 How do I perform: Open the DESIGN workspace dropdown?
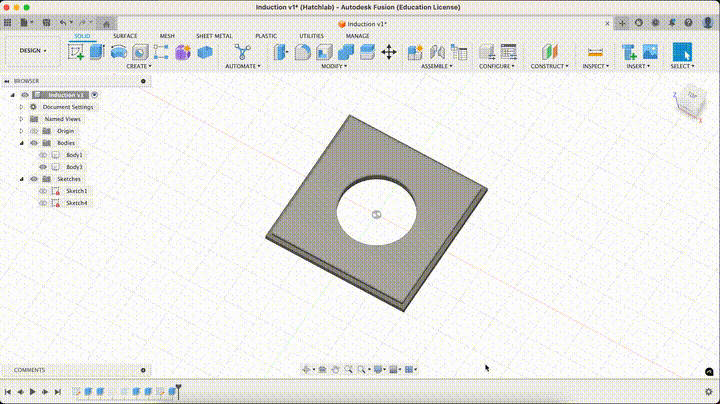click(x=33, y=50)
